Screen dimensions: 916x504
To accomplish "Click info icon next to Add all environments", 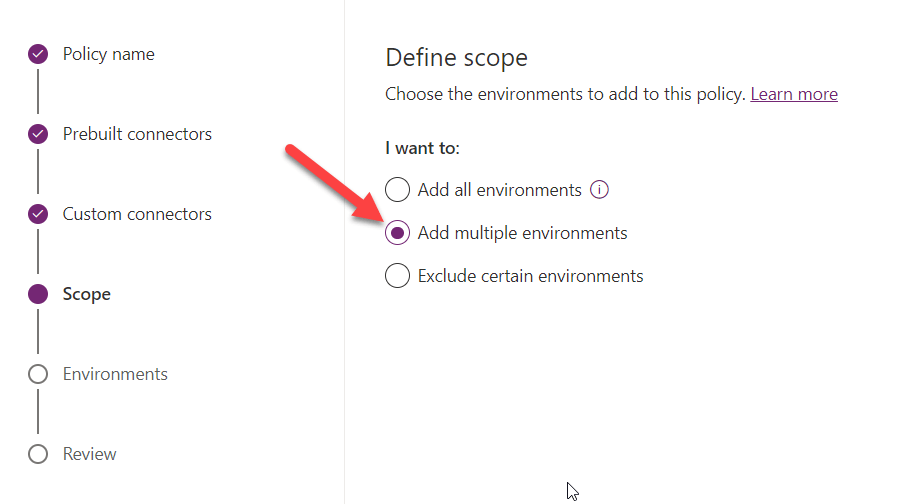I will coord(599,190).
